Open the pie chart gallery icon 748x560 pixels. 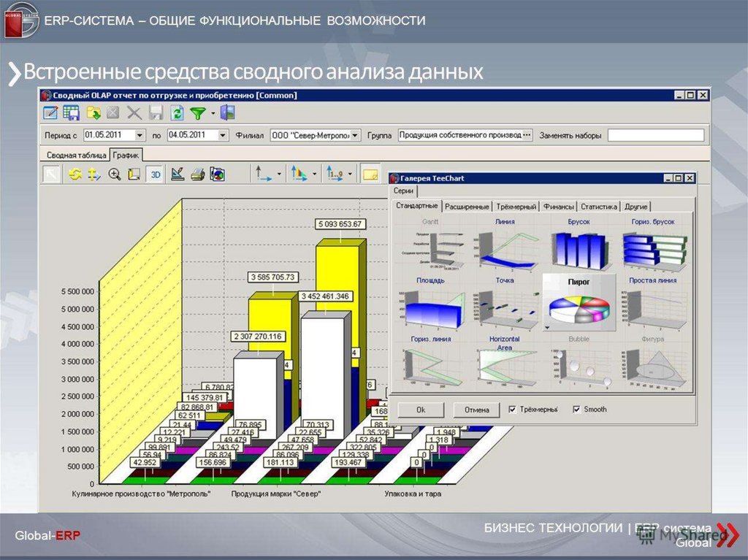pyautogui.click(x=217, y=174)
